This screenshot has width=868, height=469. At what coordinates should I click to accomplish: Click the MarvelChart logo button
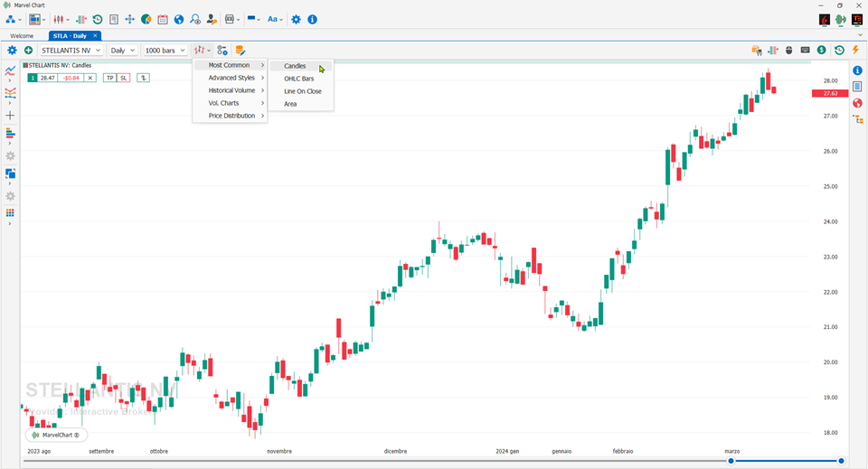(56, 436)
